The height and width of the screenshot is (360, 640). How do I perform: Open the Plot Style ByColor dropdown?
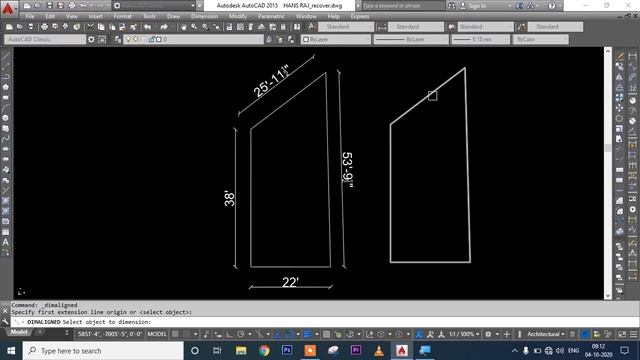(540, 40)
